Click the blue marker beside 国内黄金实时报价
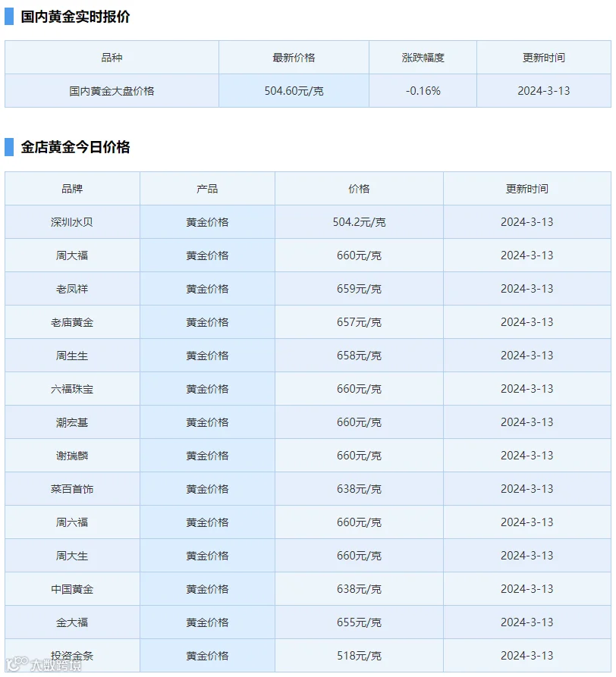 (9, 16)
